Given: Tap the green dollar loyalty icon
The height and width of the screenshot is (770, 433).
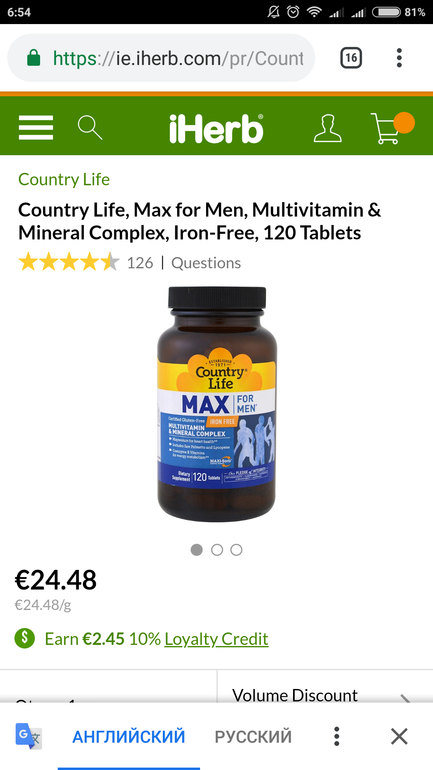Looking at the screenshot, I should click(25, 639).
